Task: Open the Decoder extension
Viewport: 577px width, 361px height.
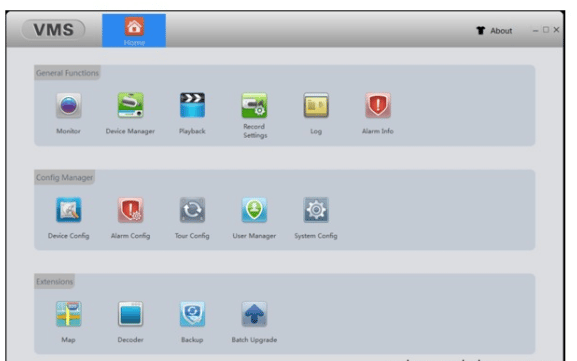Action: coord(130,314)
